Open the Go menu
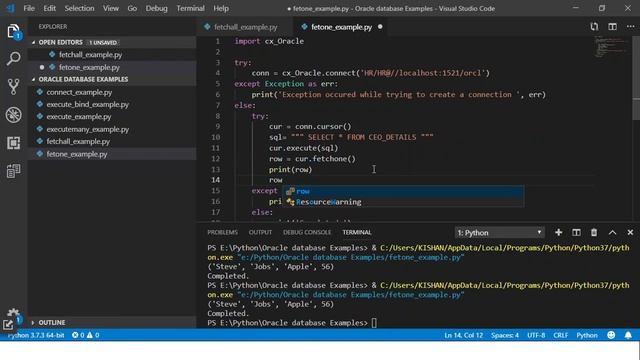This screenshot has width=640, height=360. click(x=132, y=8)
